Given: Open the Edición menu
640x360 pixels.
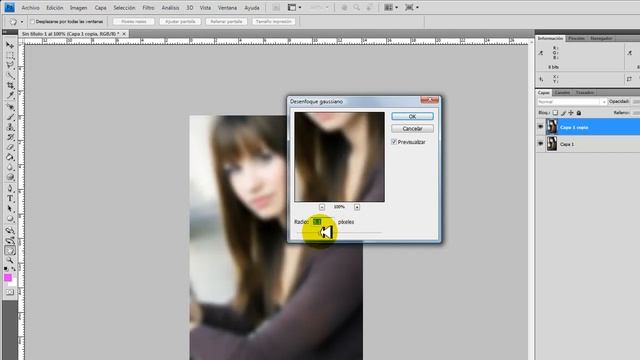Looking at the screenshot, I should click(55, 8).
